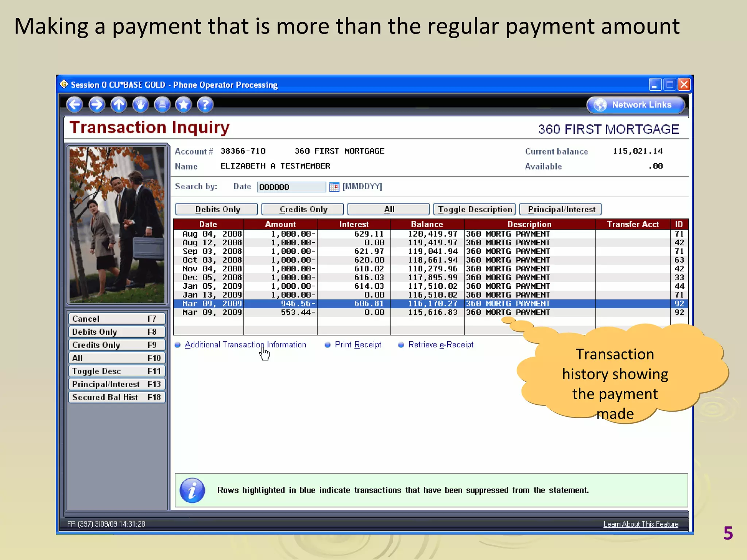Image resolution: width=747 pixels, height=560 pixels.
Task: Open the calendar date picker icon
Action: (334, 187)
